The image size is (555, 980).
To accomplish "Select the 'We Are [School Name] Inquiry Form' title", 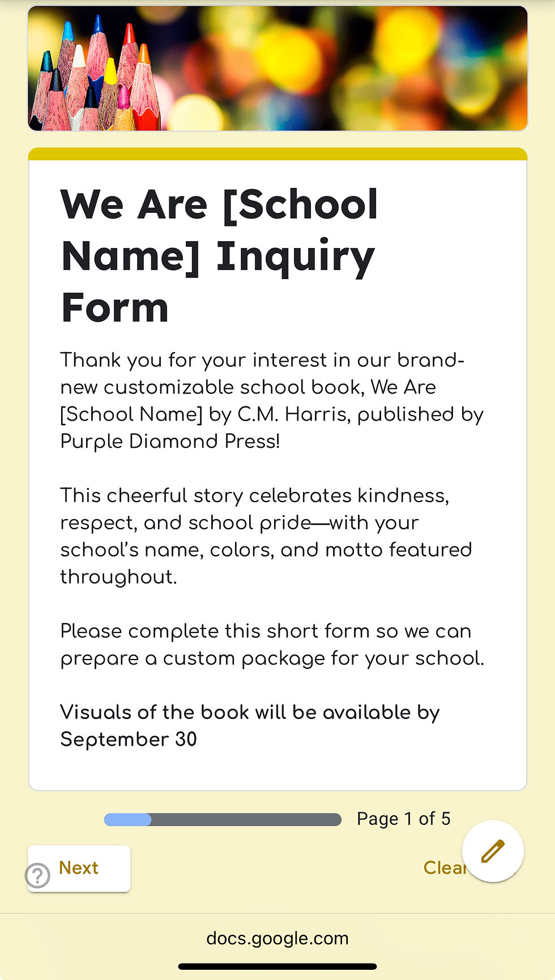I will [220, 256].
